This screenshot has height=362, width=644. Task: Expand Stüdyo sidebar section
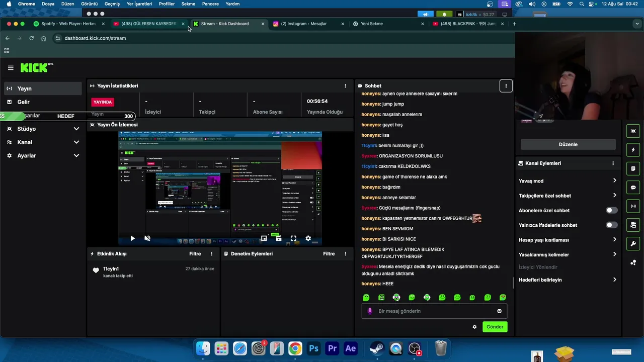point(43,129)
